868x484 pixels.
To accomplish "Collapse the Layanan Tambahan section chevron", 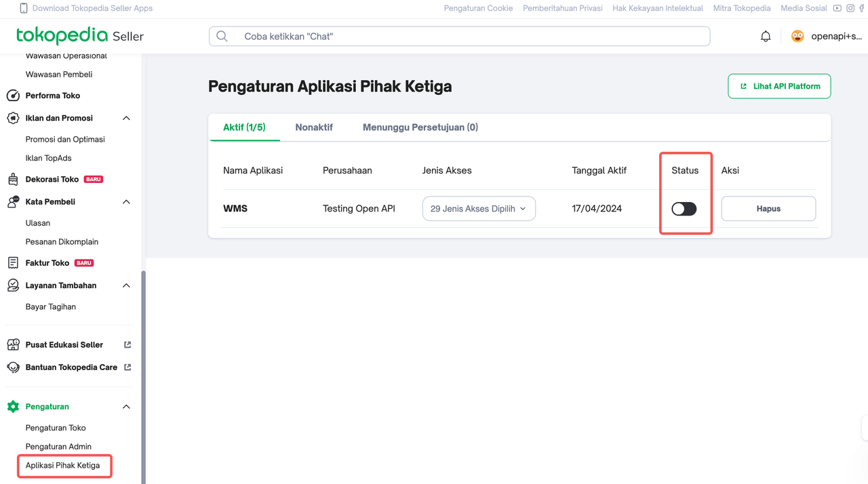I will (x=126, y=285).
